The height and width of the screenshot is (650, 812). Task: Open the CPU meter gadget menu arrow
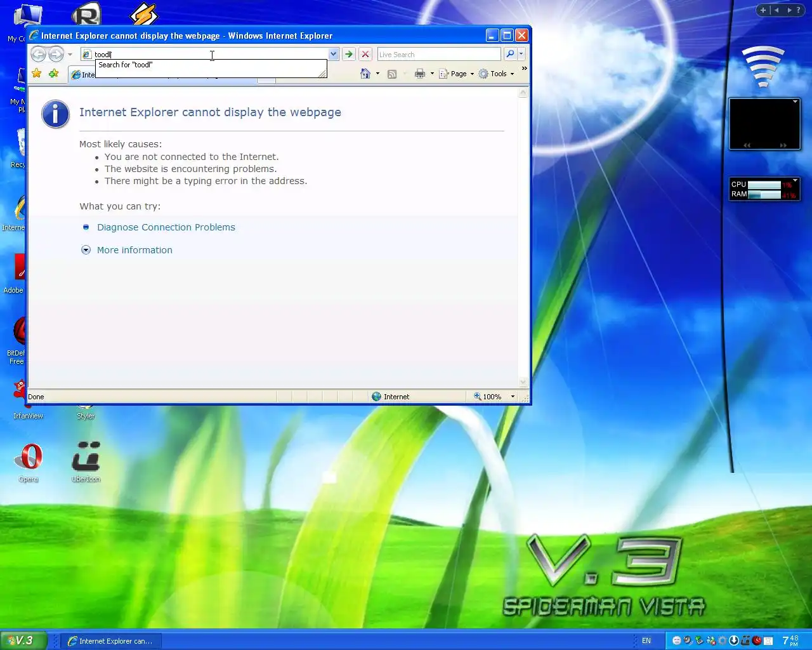[x=795, y=180]
